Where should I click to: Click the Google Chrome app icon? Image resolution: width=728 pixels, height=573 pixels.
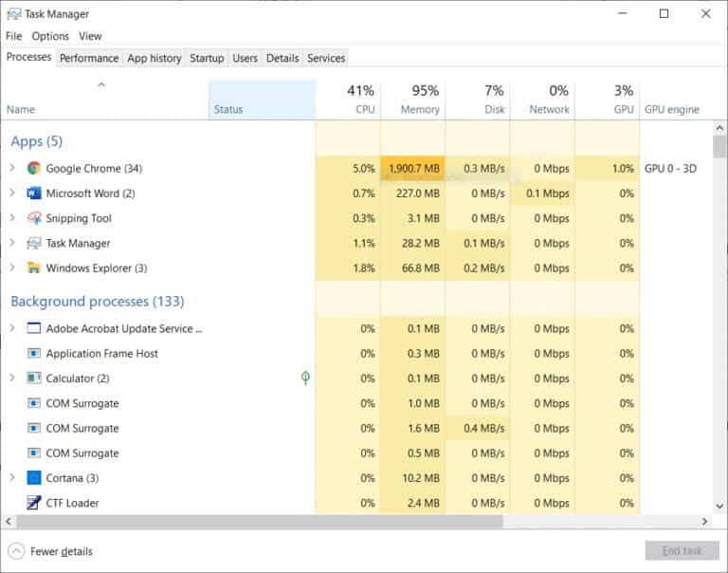coord(33,168)
